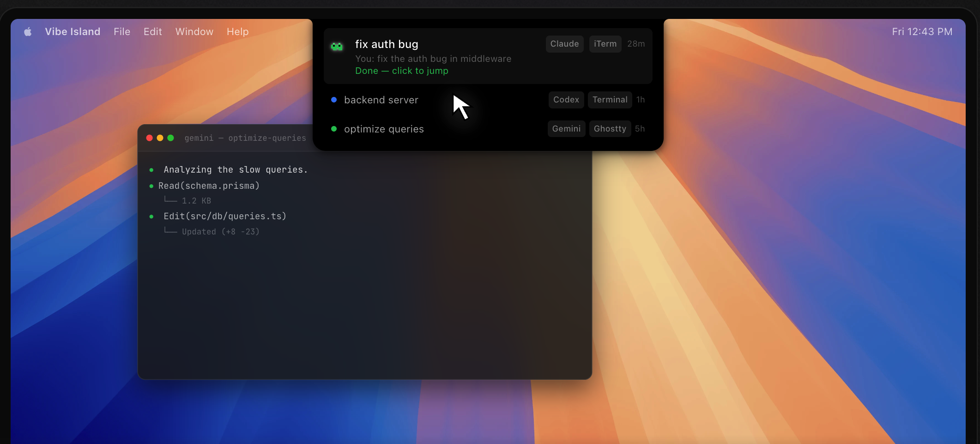Open the File menu

tap(122, 32)
